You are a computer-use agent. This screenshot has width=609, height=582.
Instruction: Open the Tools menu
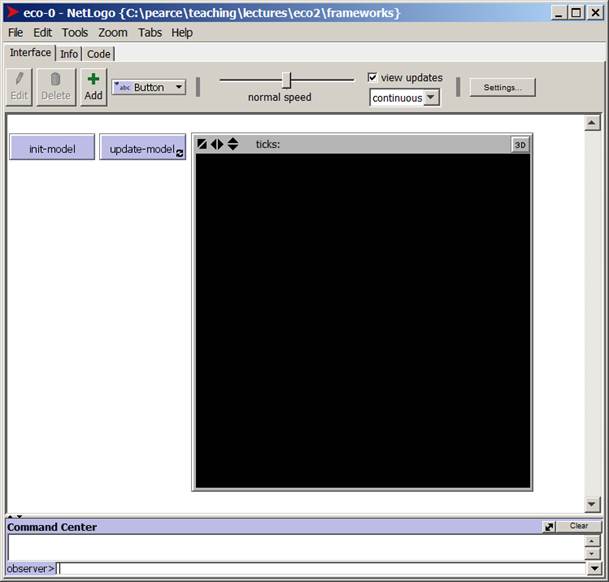tap(75, 33)
